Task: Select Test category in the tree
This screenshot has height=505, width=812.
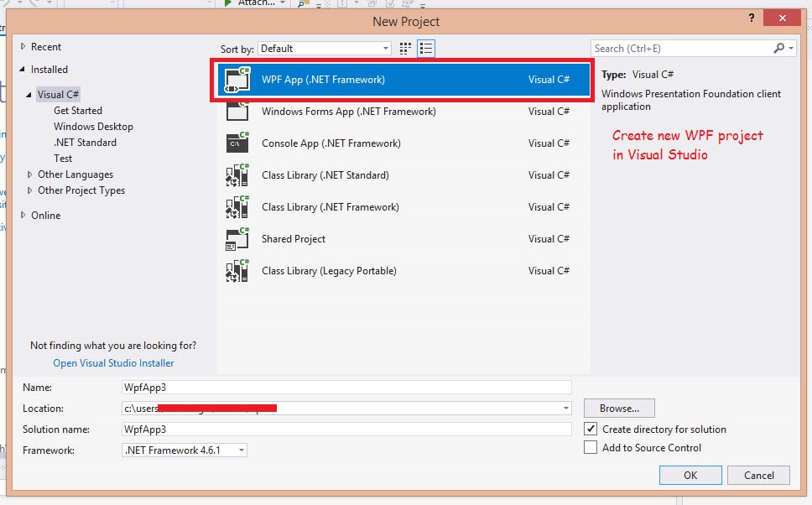Action: point(63,159)
